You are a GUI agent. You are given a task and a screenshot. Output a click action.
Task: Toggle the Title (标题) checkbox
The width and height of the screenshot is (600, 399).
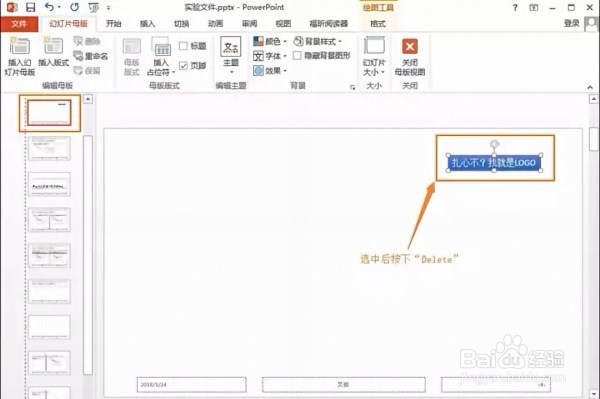pos(183,46)
